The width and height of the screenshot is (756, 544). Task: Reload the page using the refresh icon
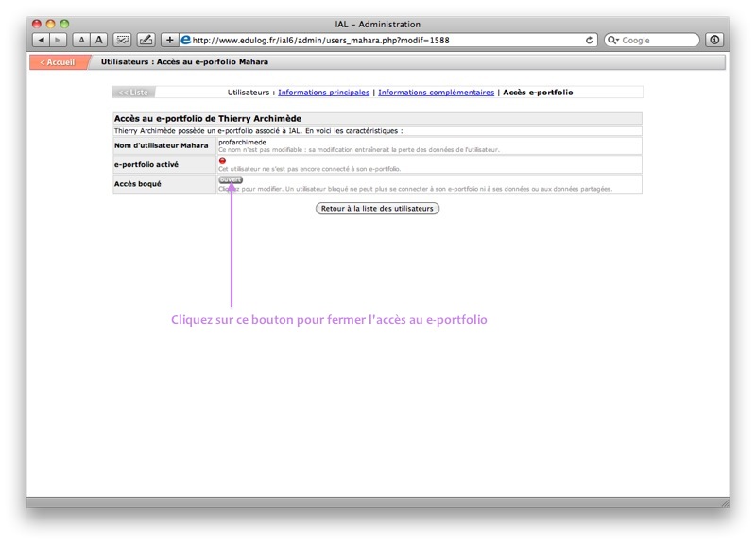(591, 41)
